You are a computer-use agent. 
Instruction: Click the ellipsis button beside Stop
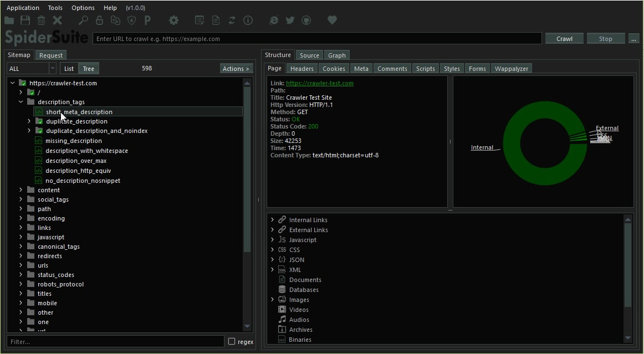633,39
